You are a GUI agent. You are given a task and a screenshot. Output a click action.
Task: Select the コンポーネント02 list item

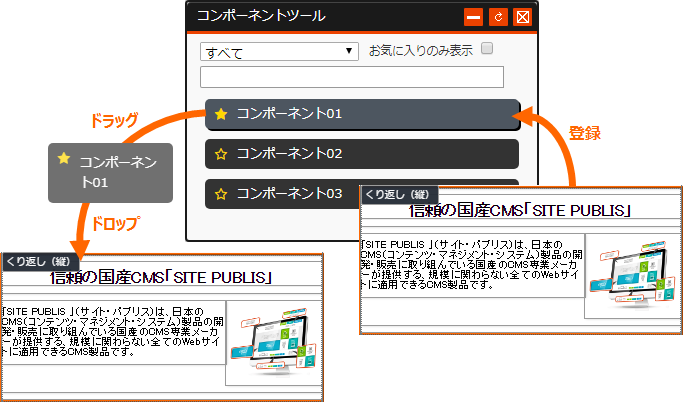click(362, 154)
